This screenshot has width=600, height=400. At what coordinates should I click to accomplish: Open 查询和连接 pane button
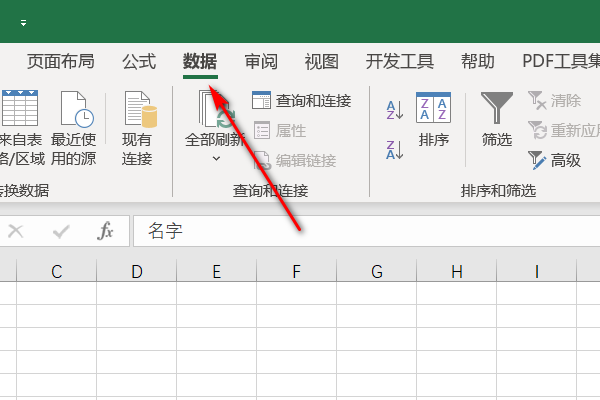click(301, 101)
